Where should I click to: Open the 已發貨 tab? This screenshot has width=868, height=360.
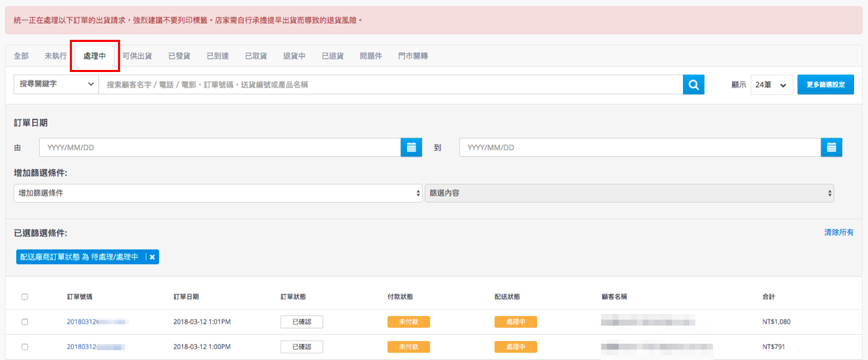(x=179, y=56)
